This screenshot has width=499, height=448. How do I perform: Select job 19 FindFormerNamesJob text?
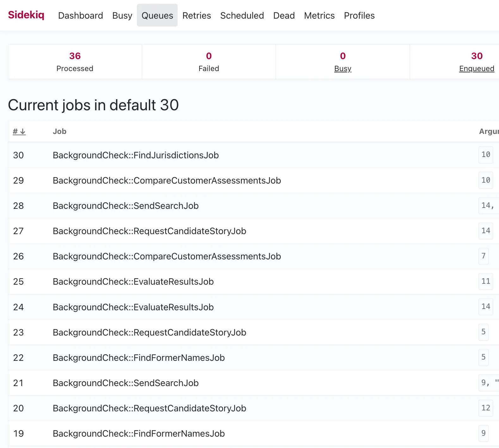pos(139,433)
